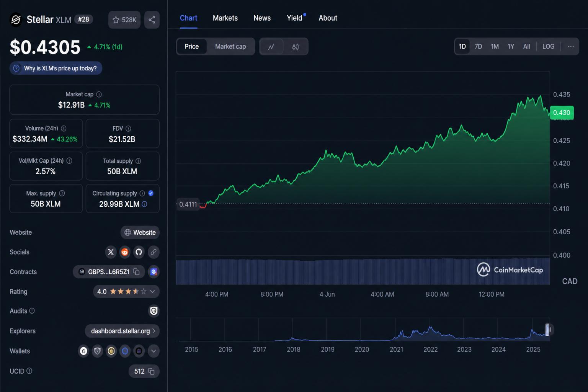
Task: Open the audit shield badge
Action: coord(154,311)
